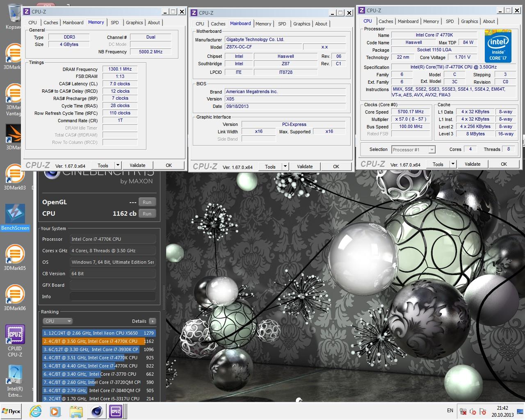Click the DRAM Frequency 1300.1 MHz value
Viewport: 525px width, 420px height.
tap(120, 69)
